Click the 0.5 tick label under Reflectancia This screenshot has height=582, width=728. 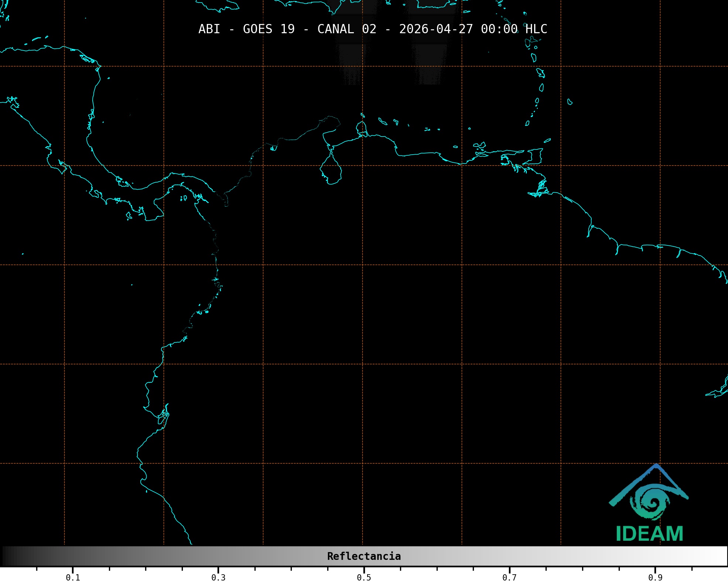coord(364,577)
